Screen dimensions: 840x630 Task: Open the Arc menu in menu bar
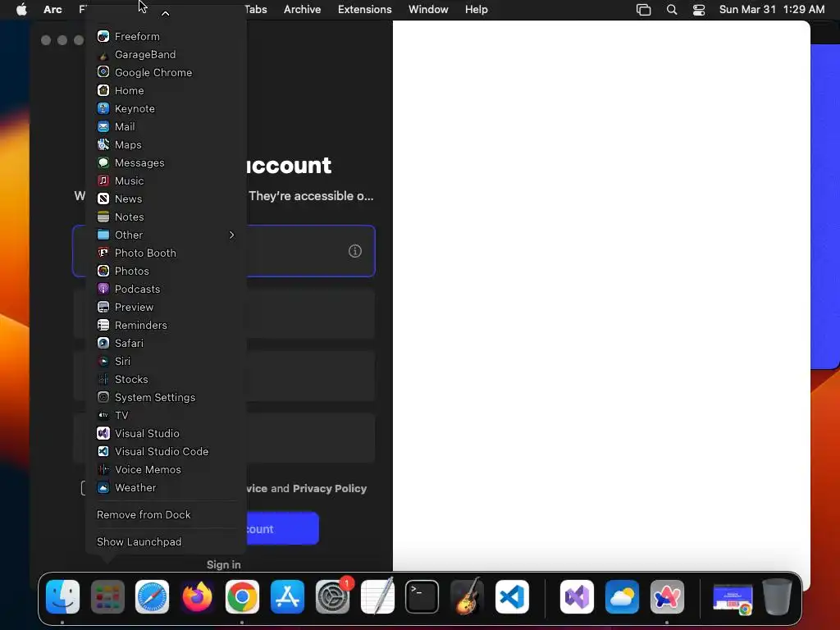point(52,10)
